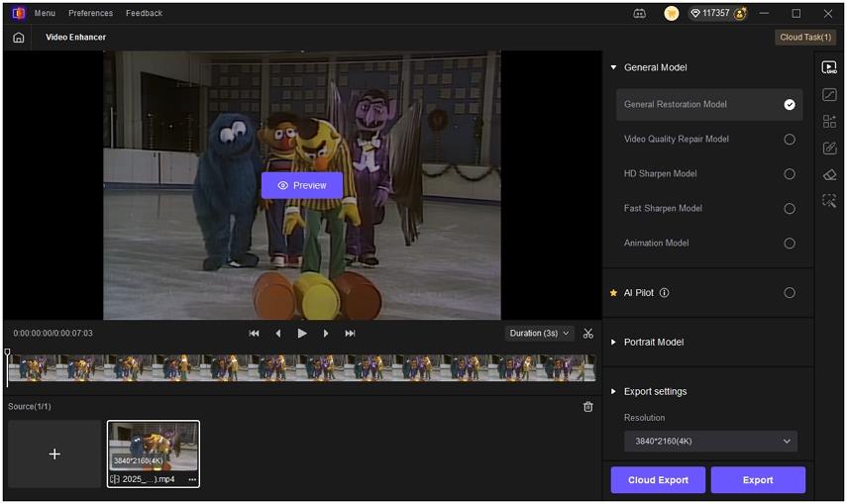Click the Video Enhancer title
Image resolution: width=847 pixels, height=504 pixels.
tap(75, 38)
